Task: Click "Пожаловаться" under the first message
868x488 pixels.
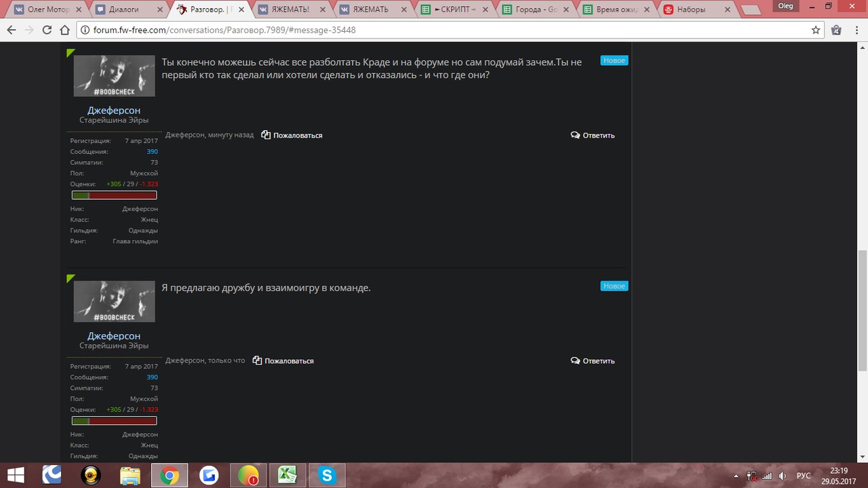Action: 292,136
